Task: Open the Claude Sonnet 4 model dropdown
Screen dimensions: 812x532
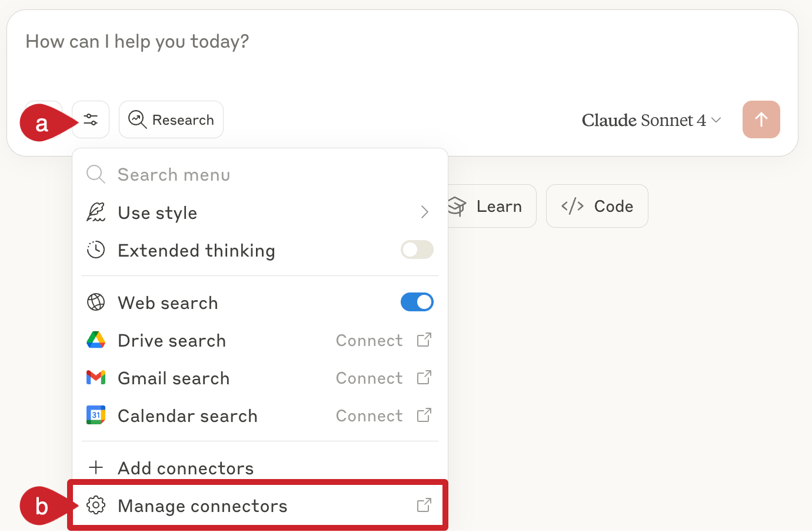Action: click(651, 120)
